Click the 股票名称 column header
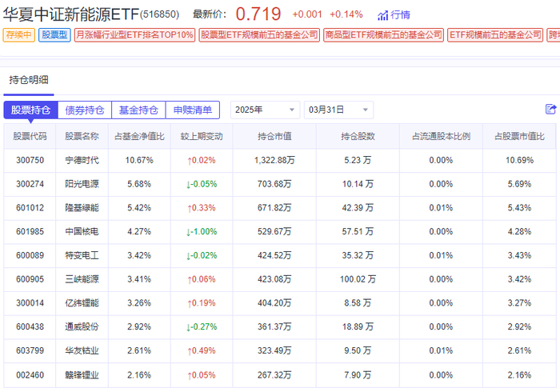560x392 pixels. click(x=82, y=136)
